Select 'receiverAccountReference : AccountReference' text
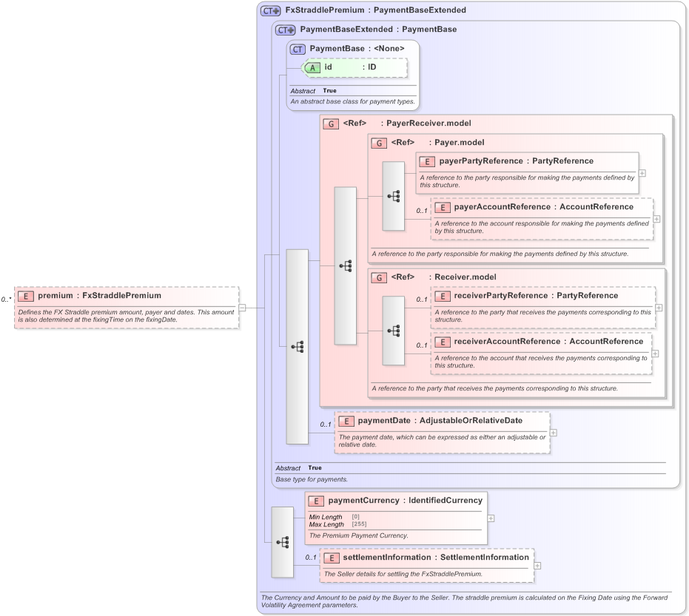The height and width of the screenshot is (616, 689). [549, 341]
